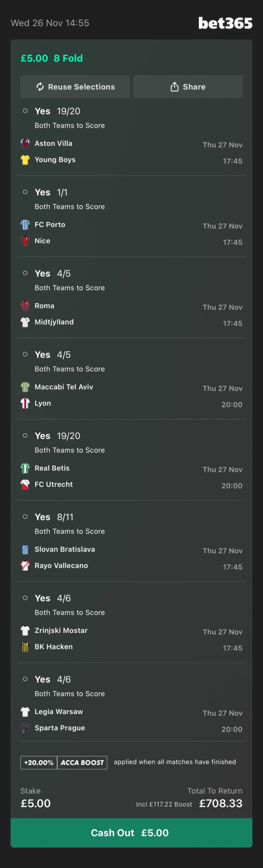Screen dimensions: 263x868
Task: Click the Real Betis green shirt icon
Action: (x=25, y=468)
